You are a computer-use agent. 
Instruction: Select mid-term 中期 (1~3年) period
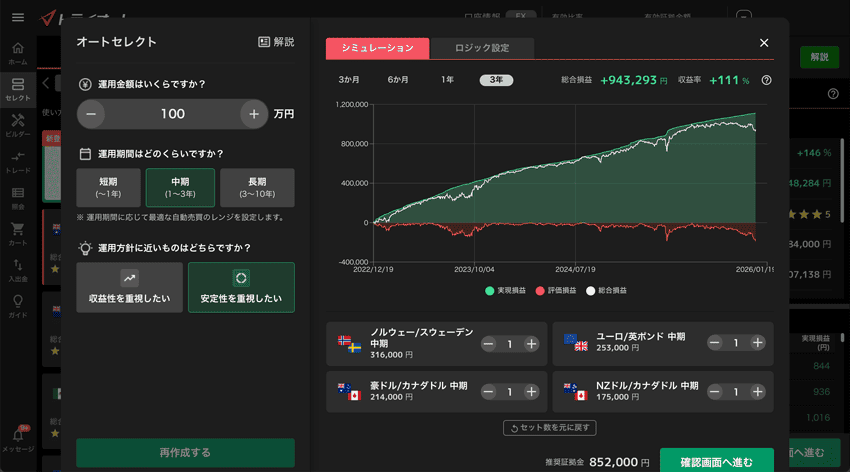[x=180, y=187]
